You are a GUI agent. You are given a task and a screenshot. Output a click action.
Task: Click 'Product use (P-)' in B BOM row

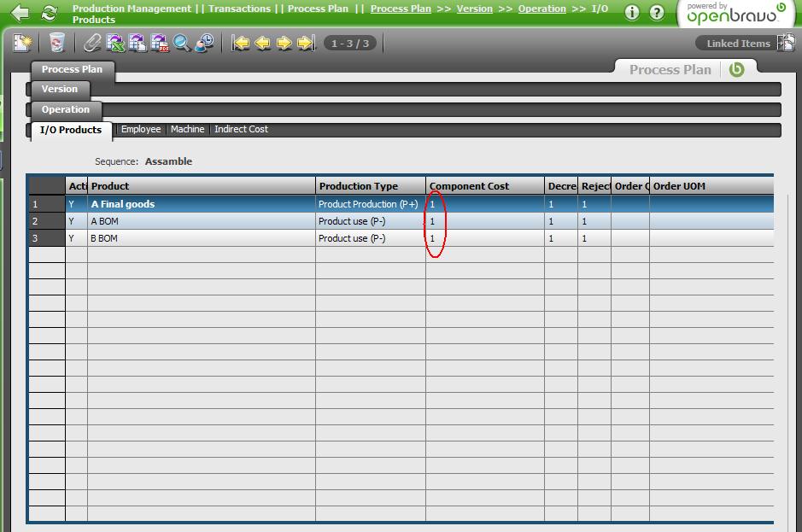[x=371, y=238]
